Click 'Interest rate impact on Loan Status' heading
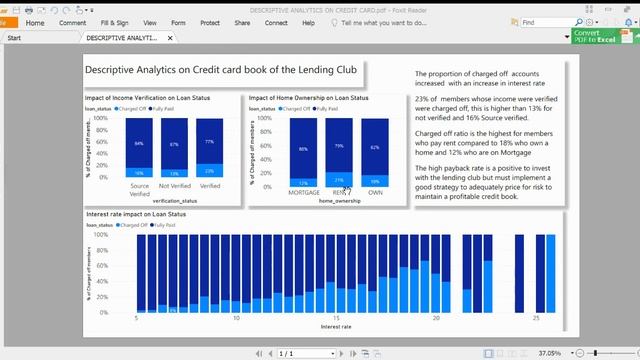The width and height of the screenshot is (640, 360). [x=136, y=214]
